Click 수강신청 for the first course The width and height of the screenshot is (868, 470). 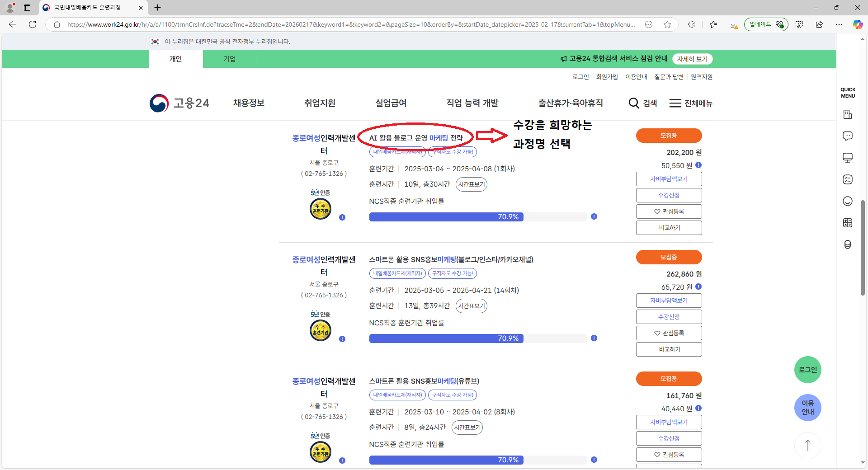coord(669,195)
